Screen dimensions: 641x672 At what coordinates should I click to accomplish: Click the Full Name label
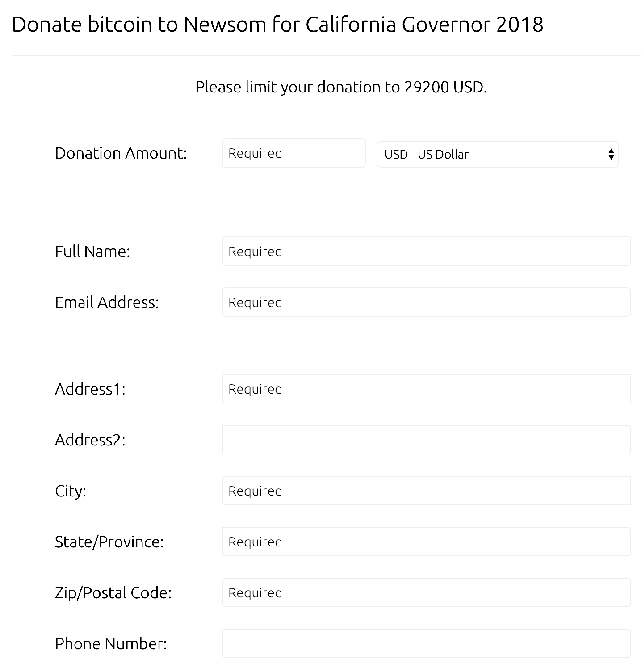click(92, 252)
